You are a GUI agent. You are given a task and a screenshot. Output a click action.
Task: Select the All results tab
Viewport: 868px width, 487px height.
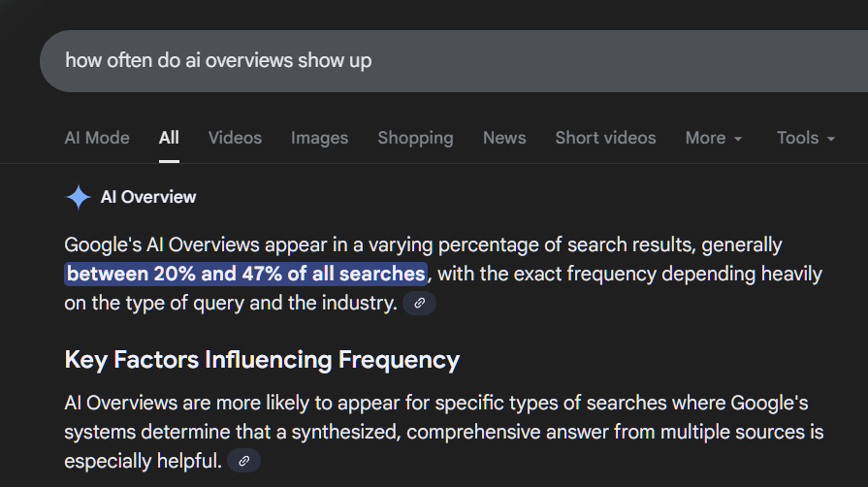[x=169, y=138]
